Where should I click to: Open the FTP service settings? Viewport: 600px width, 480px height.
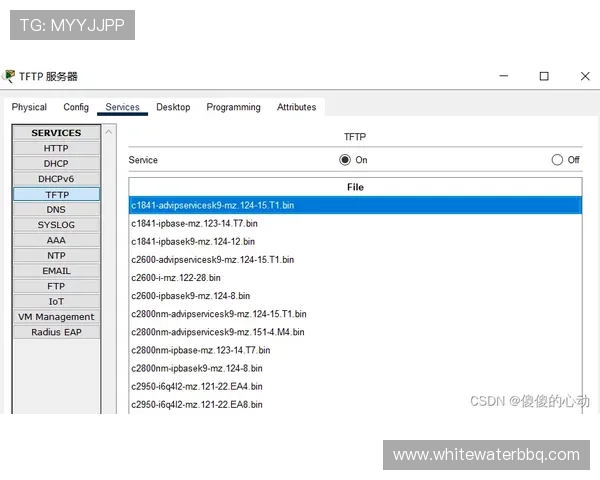point(56,286)
